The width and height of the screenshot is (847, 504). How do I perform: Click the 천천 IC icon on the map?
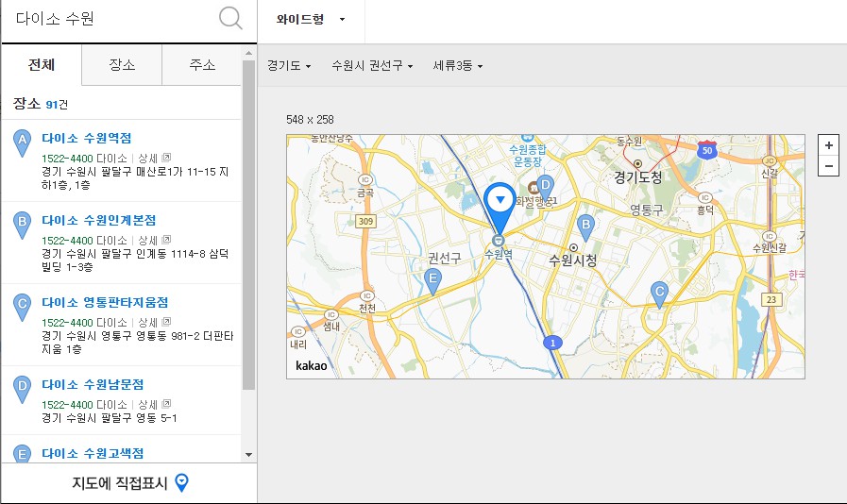367,296
